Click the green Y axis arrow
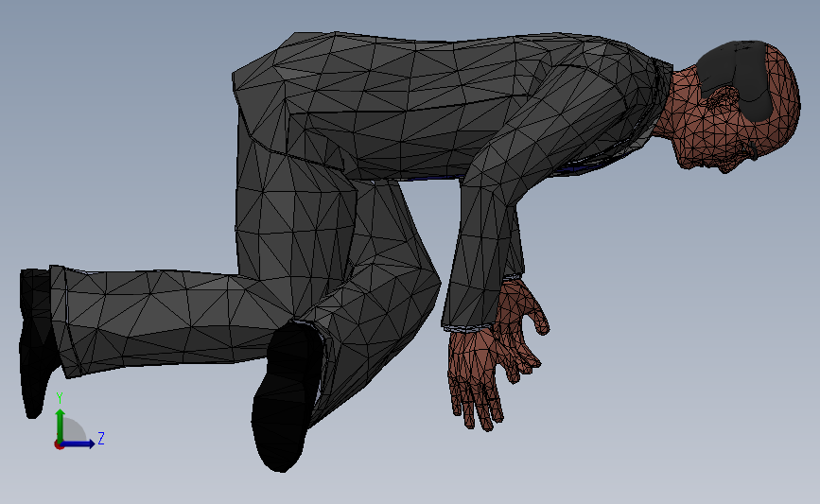The image size is (820, 504). pos(61,426)
